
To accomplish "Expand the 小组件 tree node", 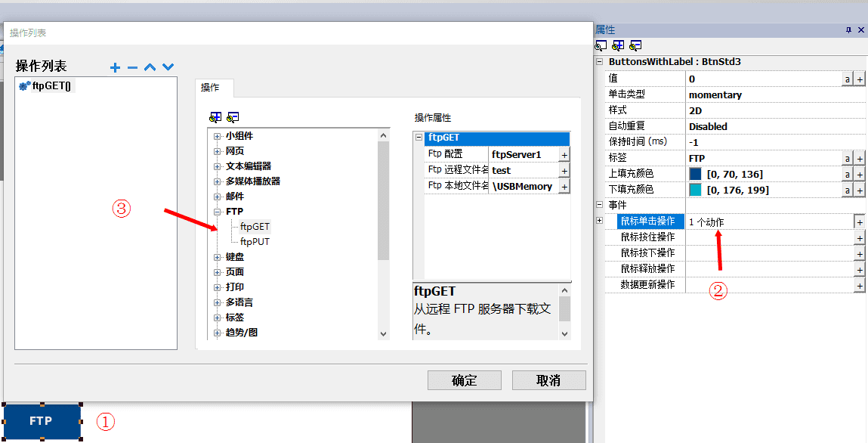I will point(218,136).
